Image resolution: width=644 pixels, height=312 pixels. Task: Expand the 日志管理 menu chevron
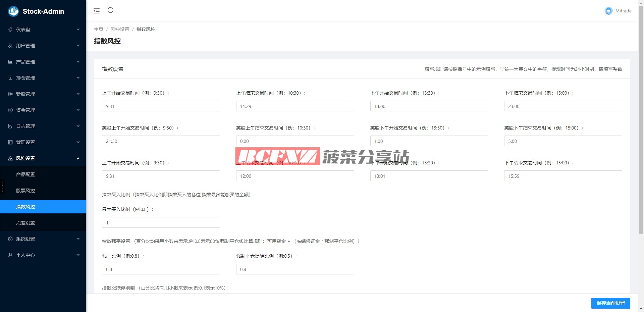pyautogui.click(x=78, y=126)
